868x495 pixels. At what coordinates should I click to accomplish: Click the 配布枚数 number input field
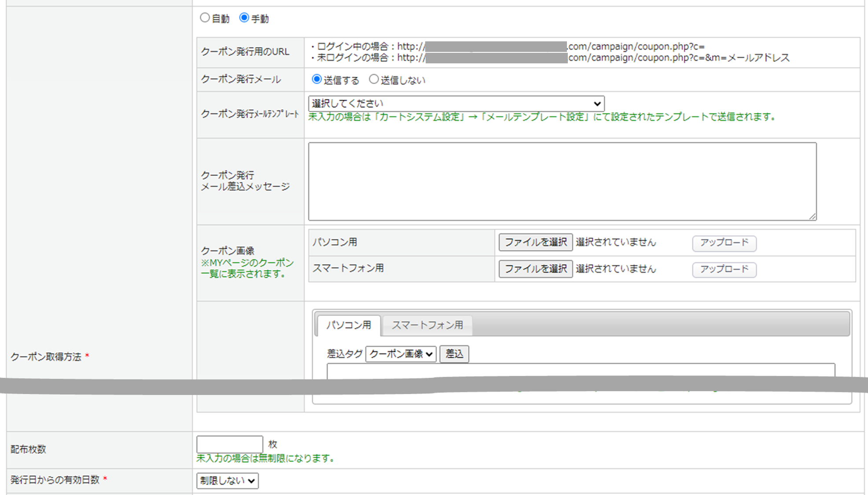pyautogui.click(x=229, y=444)
